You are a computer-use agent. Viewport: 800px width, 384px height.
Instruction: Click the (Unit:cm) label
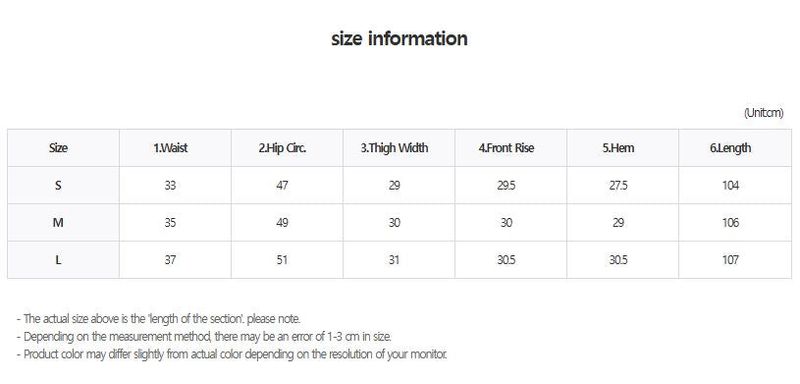pos(763,113)
